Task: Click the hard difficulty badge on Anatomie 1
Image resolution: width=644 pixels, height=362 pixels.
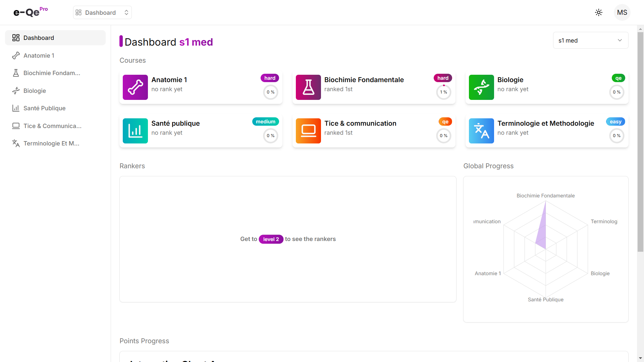Action: pos(270,78)
